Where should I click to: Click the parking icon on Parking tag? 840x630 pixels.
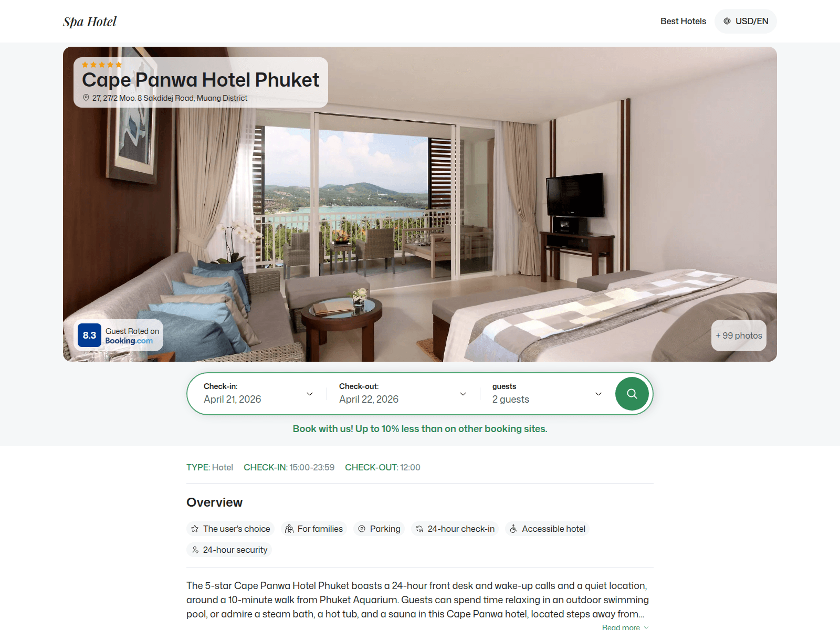tap(362, 529)
